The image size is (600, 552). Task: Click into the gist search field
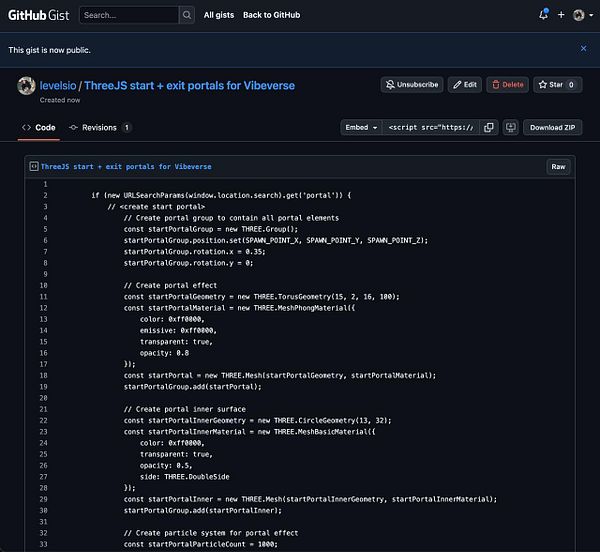128,15
